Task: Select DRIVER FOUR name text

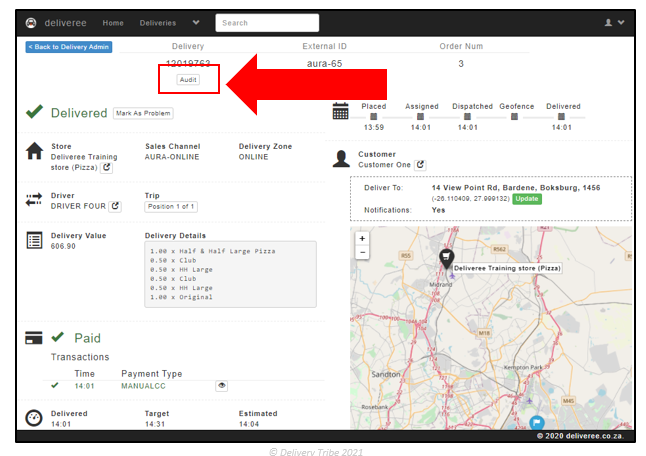Action: click(x=78, y=206)
